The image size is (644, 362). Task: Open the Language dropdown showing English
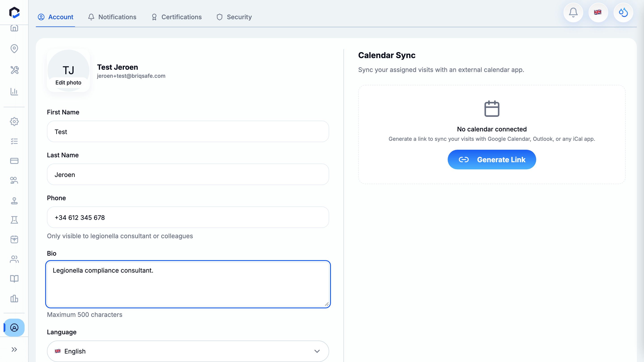click(x=188, y=351)
